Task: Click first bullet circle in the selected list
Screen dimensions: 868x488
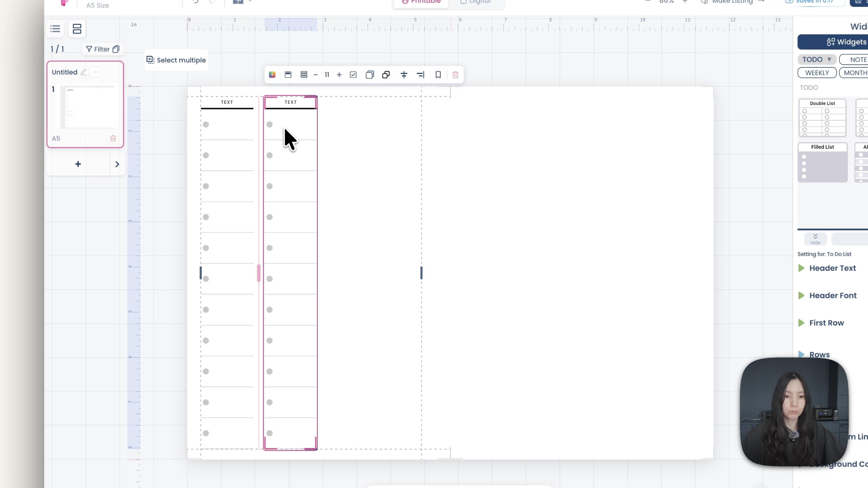Action: coord(270,124)
